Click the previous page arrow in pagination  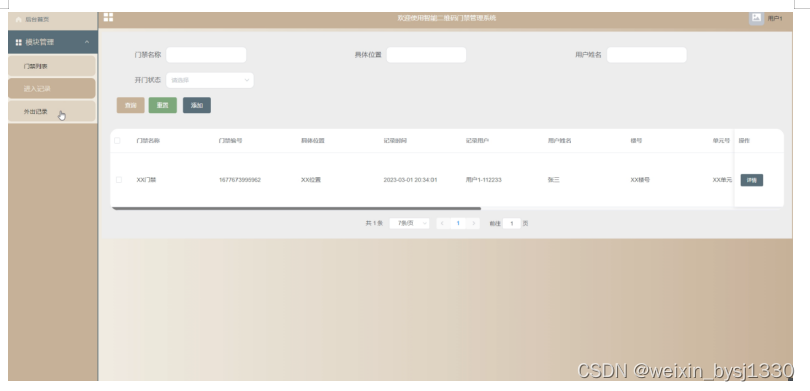[x=442, y=223]
